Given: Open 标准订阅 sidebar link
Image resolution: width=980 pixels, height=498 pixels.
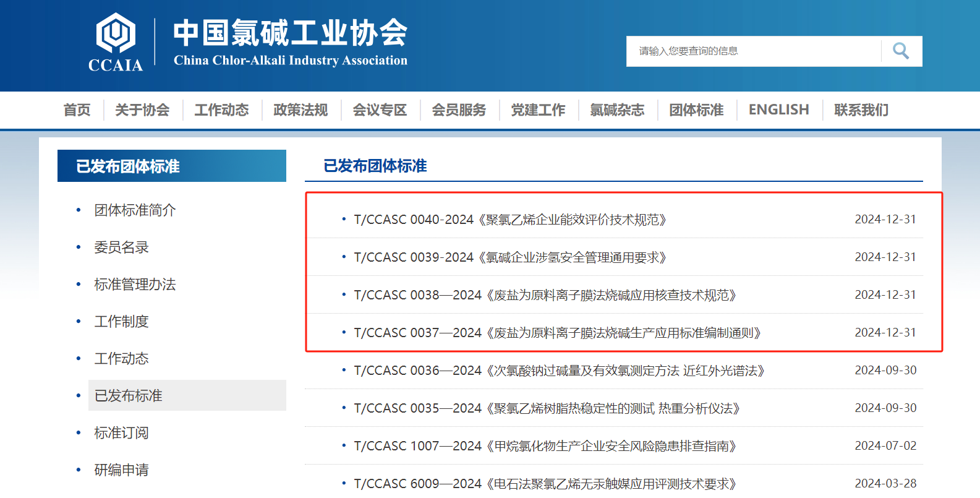Looking at the screenshot, I should pyautogui.click(x=121, y=433).
